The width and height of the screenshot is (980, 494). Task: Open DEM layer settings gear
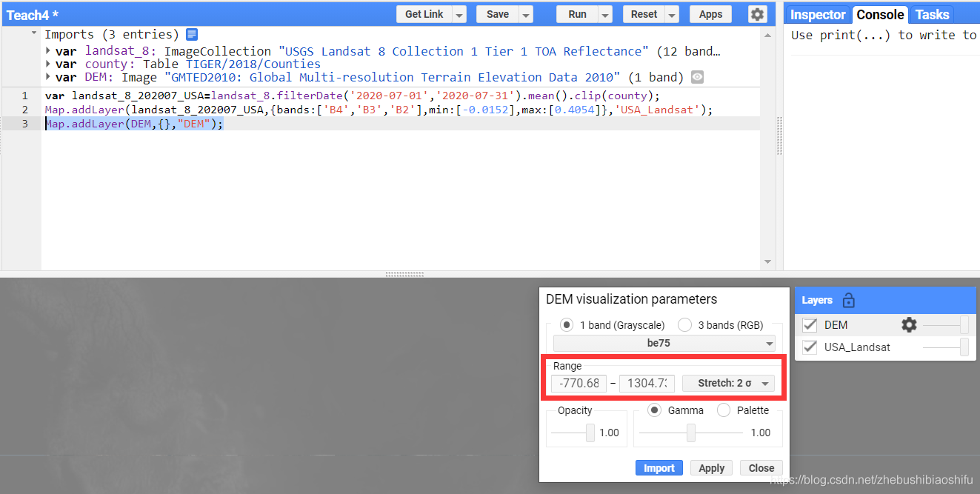click(x=909, y=324)
